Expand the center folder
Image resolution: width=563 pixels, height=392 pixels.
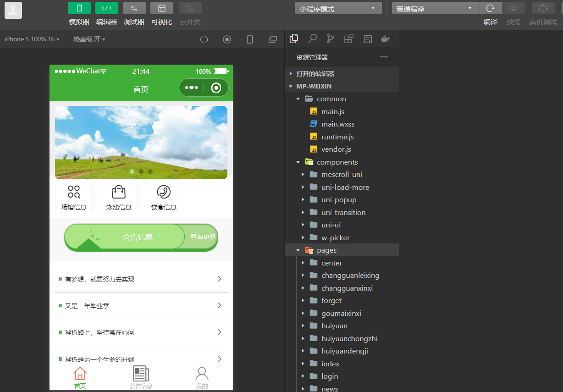(342, 263)
